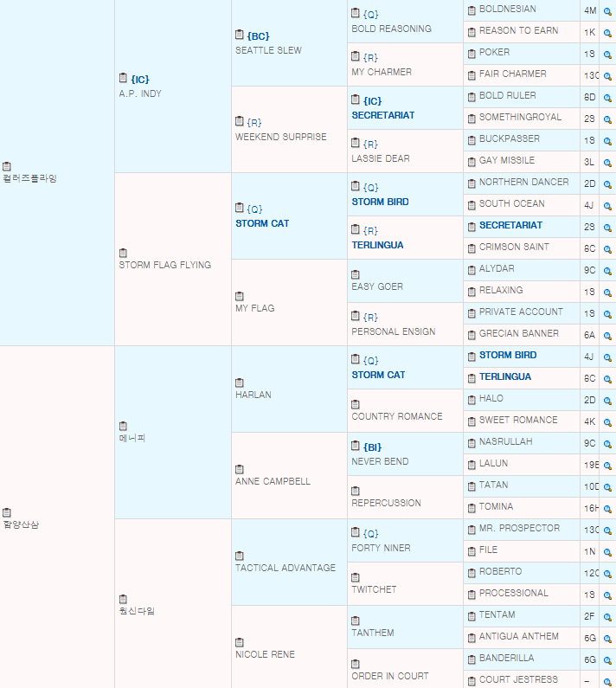Image resolution: width=616 pixels, height=688 pixels.
Task: Click the clipboard icon above TACTICAL ADVANTAGE
Action: coord(240,556)
